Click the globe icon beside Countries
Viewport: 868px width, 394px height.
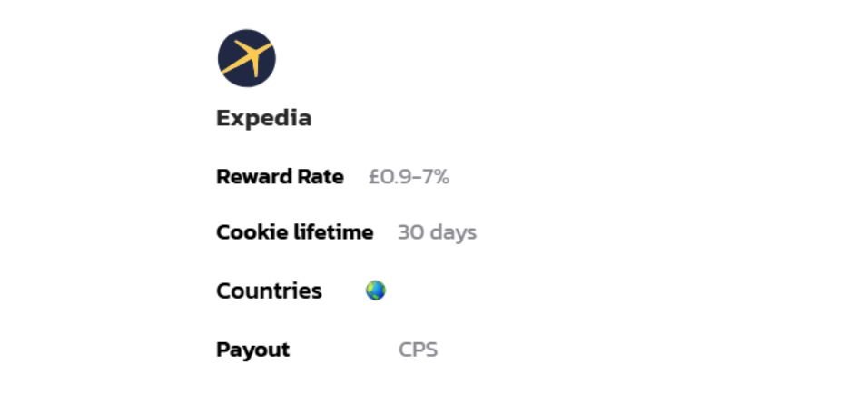point(375,291)
